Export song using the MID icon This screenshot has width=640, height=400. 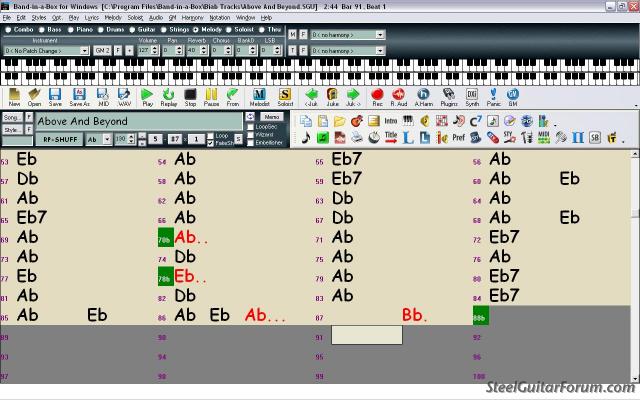click(x=103, y=97)
